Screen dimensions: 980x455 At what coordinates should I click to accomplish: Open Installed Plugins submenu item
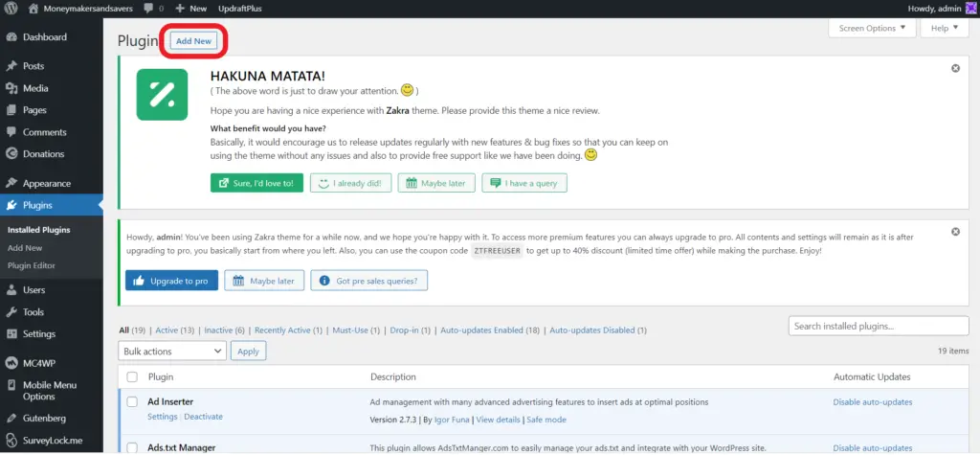coord(38,230)
